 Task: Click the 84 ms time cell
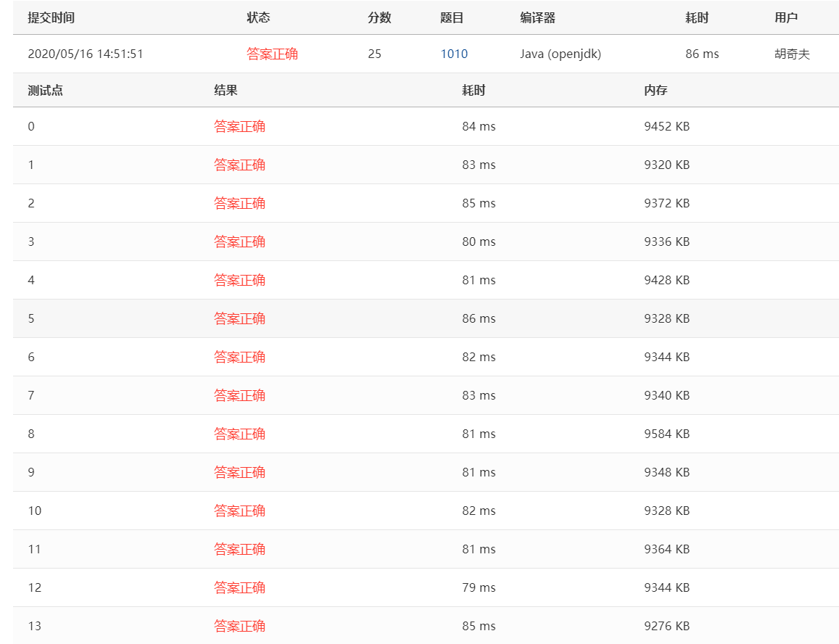(x=479, y=126)
